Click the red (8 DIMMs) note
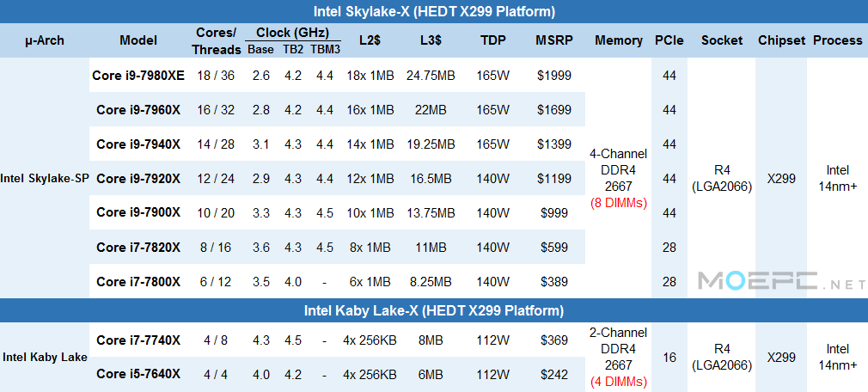 [618, 203]
